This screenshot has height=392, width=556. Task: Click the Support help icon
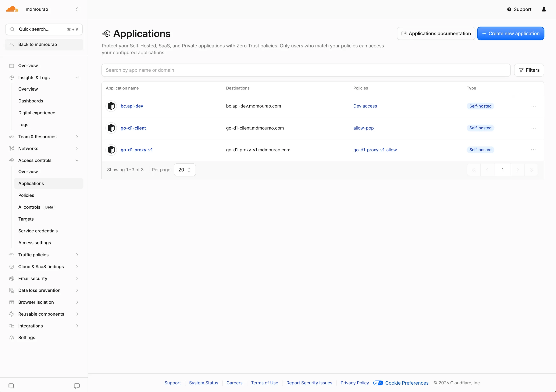click(x=509, y=10)
